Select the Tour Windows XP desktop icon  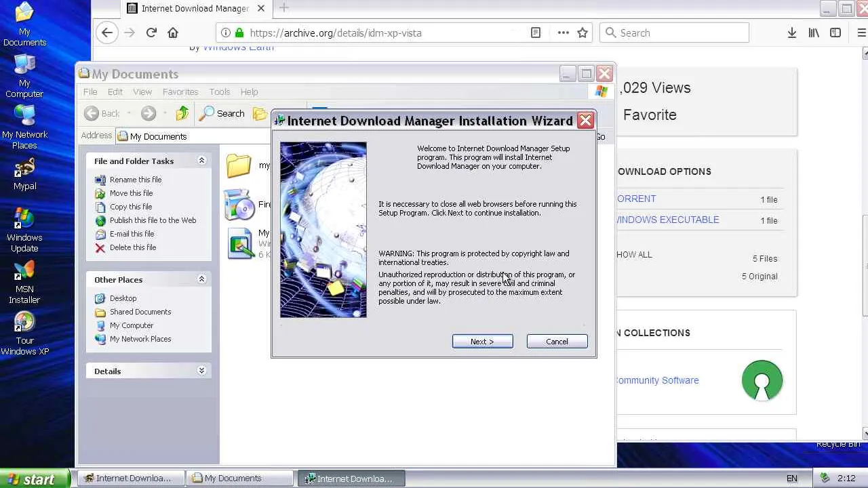point(24,333)
